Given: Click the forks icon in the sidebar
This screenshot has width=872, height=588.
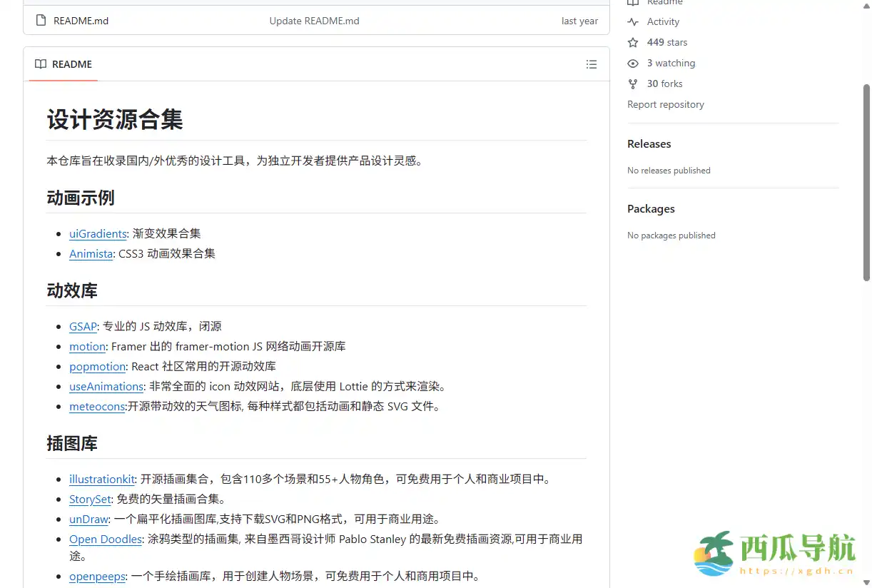Looking at the screenshot, I should pos(632,83).
